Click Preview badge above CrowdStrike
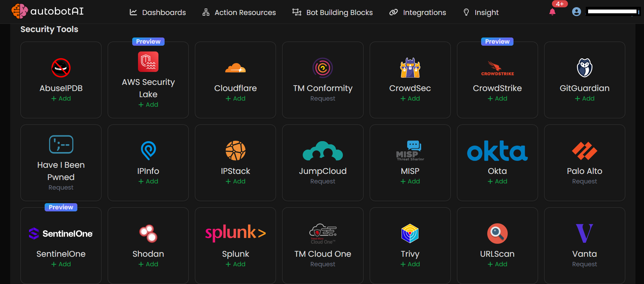Screen dimensions: 644x284 [497, 42]
